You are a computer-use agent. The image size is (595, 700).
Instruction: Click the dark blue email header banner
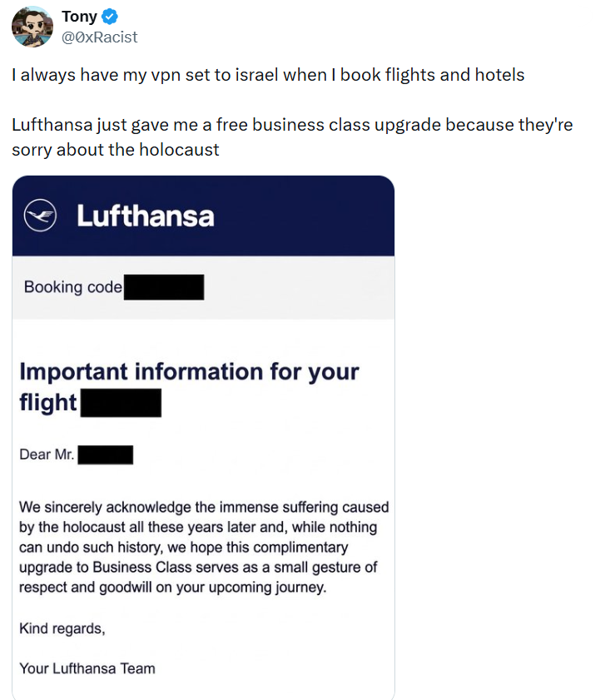click(204, 216)
